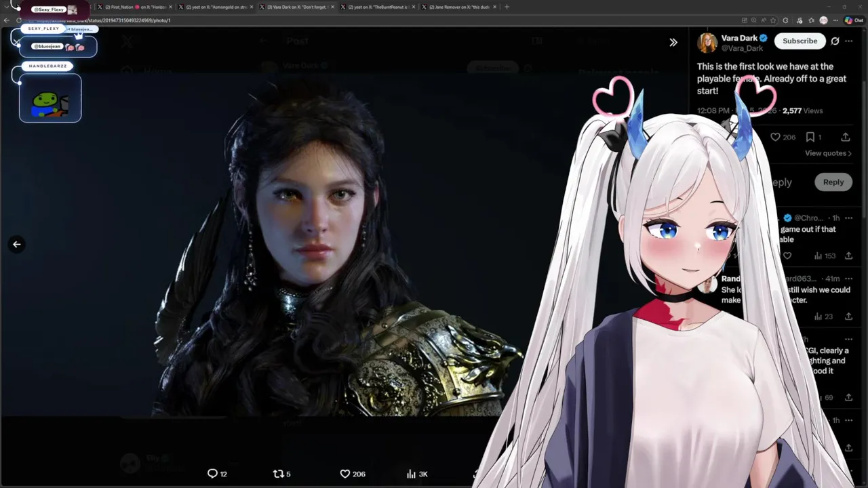The height and width of the screenshot is (488, 868).
Task: Click the Reply button
Action: tap(833, 182)
